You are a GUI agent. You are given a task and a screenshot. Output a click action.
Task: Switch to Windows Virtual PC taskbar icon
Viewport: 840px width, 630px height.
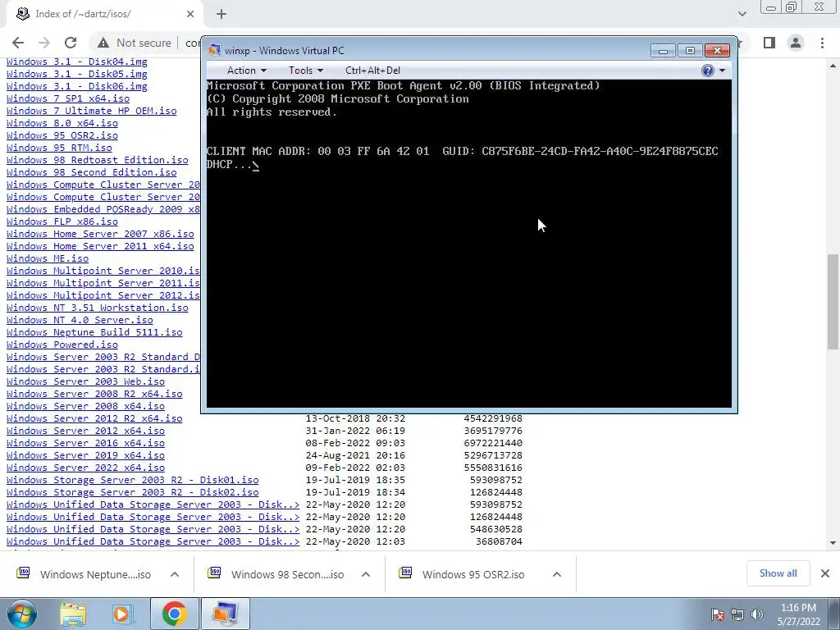tap(225, 614)
